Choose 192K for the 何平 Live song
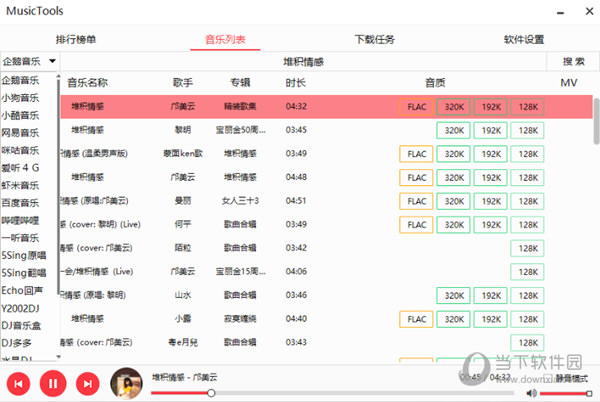This screenshot has width=600, height=402. tap(491, 225)
